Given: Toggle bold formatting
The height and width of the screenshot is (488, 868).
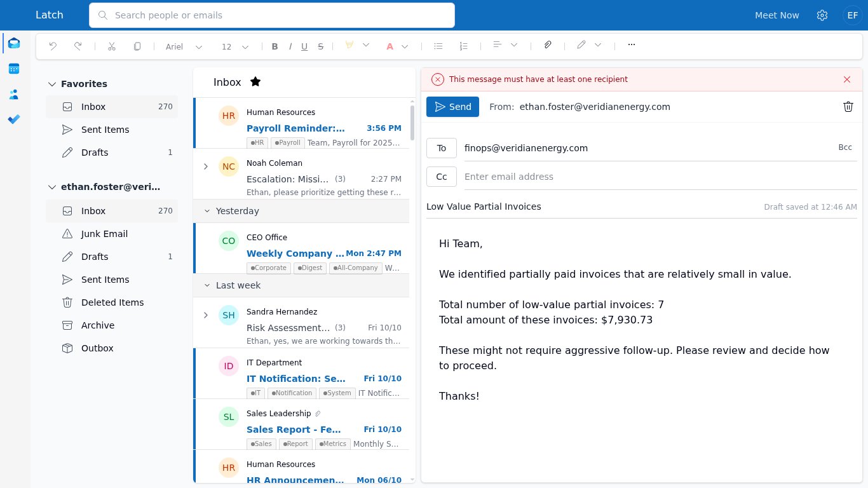Looking at the screenshot, I should pos(275,46).
